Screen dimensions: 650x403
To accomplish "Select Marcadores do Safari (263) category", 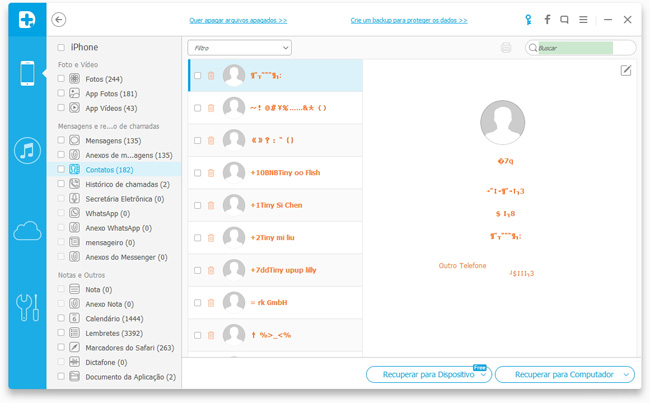I will 114,348.
